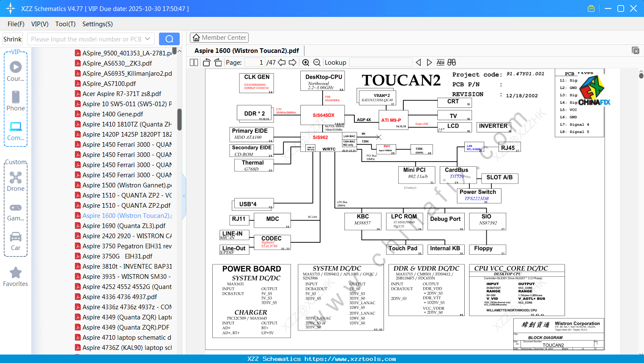Jump to previous lookup result
Image resolution: width=644 pixels, height=363 pixels.
click(418, 62)
